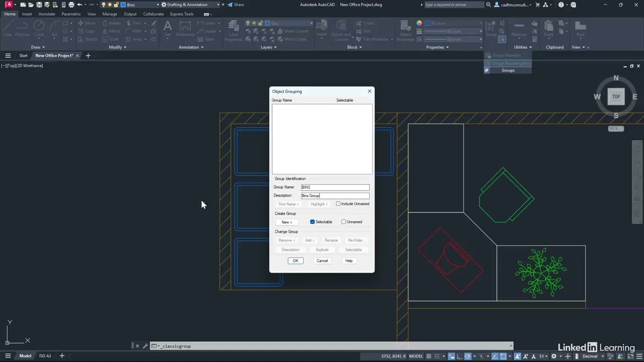Open Layer Properties manager
644x362 pixels.
tap(233, 30)
